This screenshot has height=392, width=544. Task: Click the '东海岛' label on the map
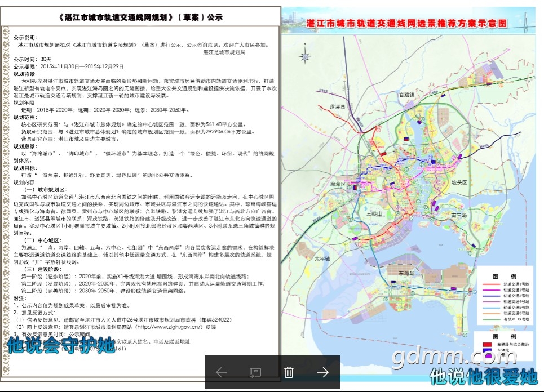click(x=406, y=273)
